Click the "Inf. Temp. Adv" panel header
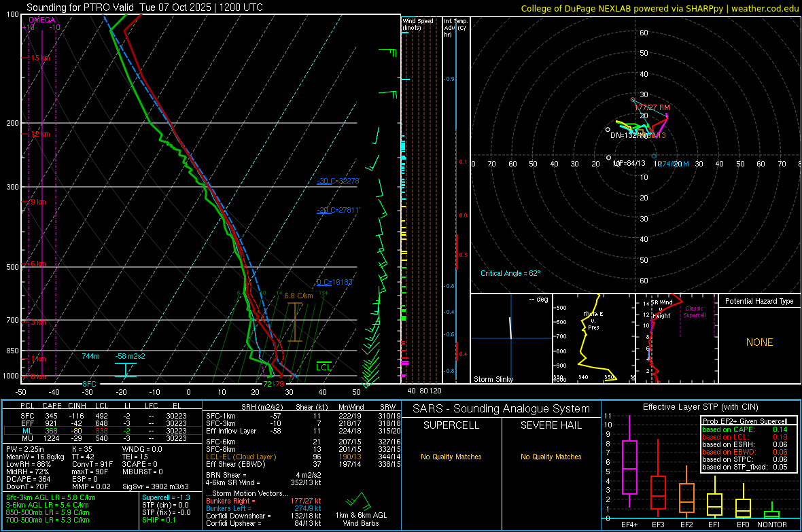 (455, 28)
